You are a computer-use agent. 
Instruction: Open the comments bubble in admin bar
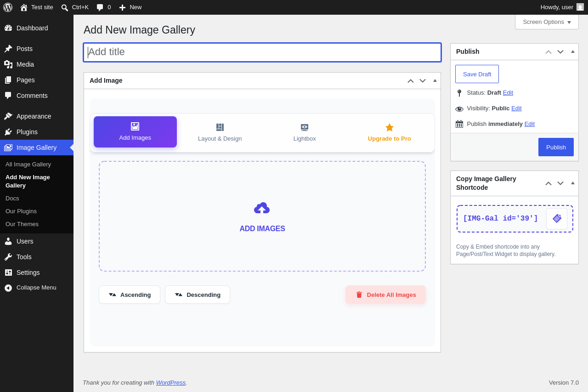click(104, 7)
